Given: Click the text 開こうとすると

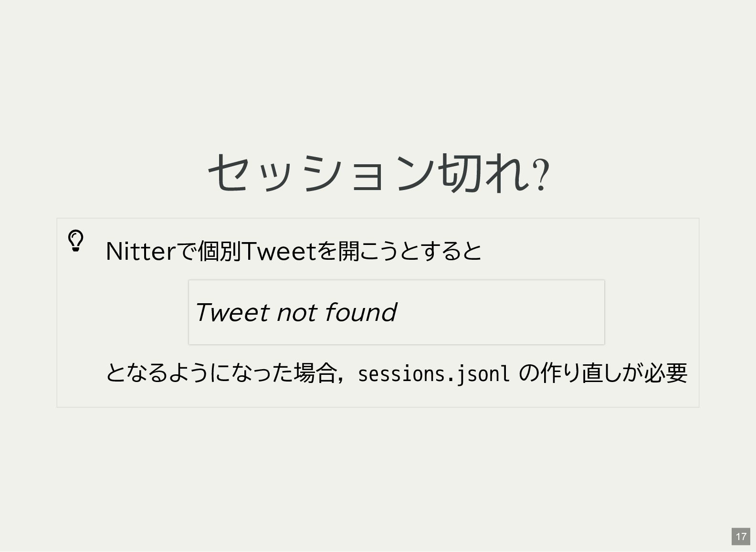Looking at the screenshot, I should 409,251.
